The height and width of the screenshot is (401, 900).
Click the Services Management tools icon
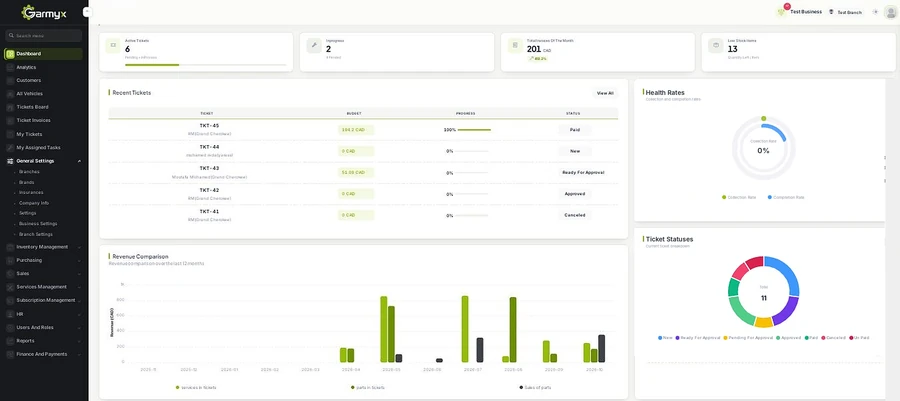[x=10, y=287]
